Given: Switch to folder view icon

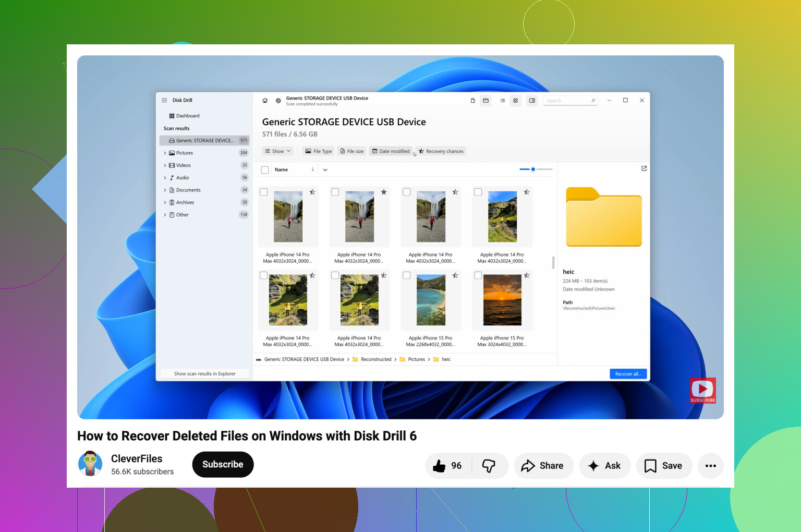Looking at the screenshot, I should click(x=486, y=101).
